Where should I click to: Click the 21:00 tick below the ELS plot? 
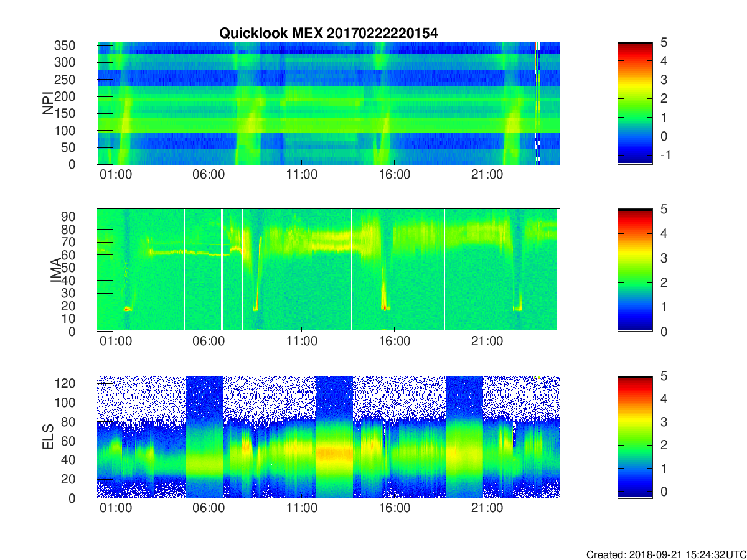(487, 508)
